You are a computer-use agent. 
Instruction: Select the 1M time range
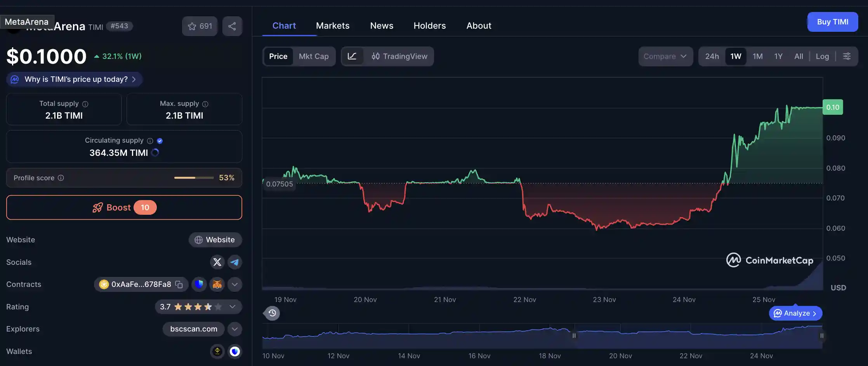pos(757,56)
